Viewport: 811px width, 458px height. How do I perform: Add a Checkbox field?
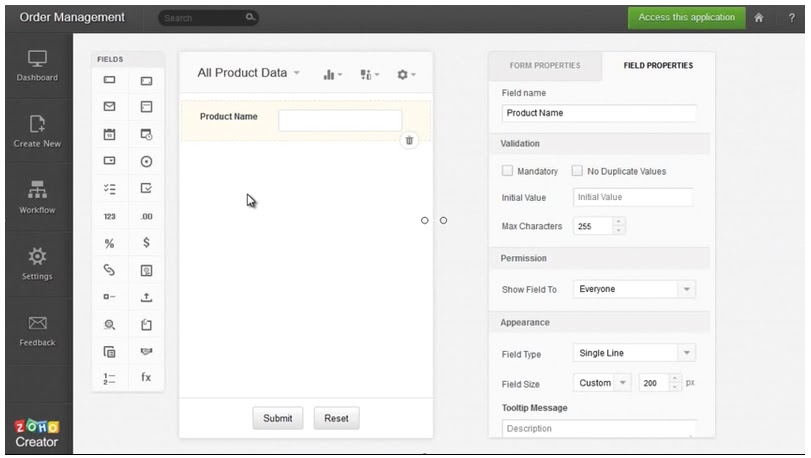click(x=146, y=188)
